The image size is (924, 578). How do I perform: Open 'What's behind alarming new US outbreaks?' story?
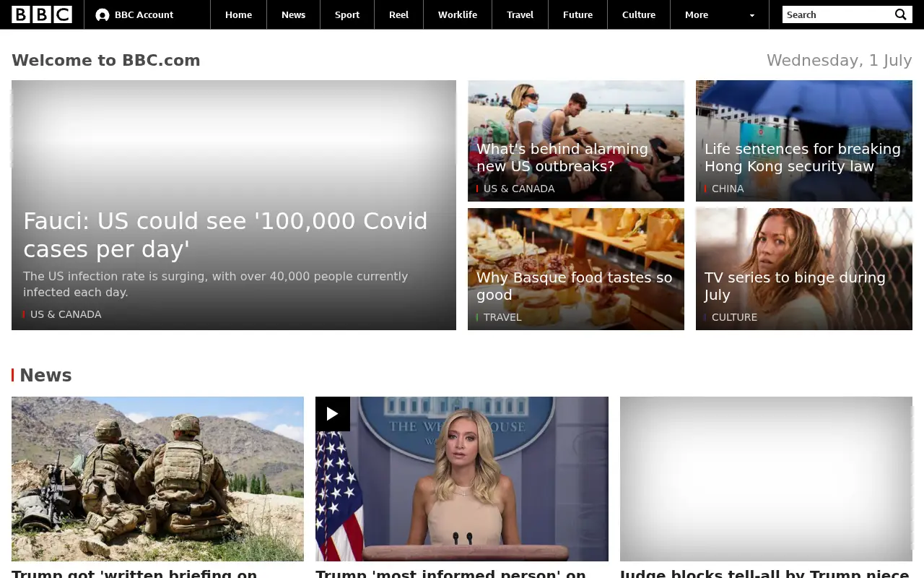tap(562, 158)
